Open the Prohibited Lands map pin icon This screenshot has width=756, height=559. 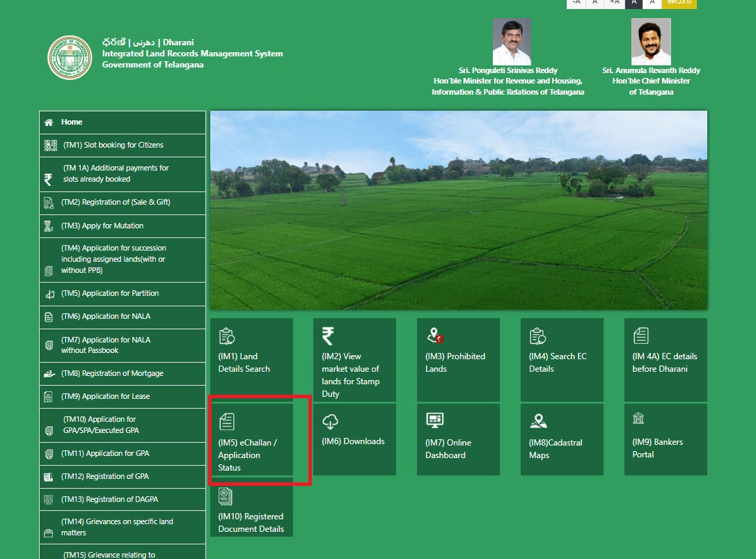[x=435, y=336]
